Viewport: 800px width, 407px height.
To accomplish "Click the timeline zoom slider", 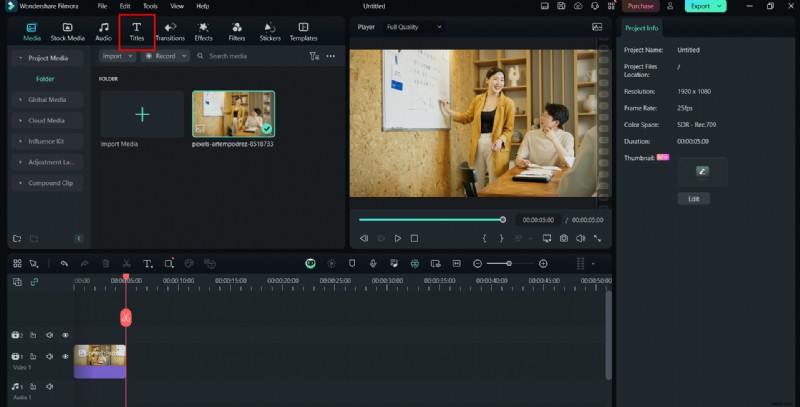I will pos(510,263).
